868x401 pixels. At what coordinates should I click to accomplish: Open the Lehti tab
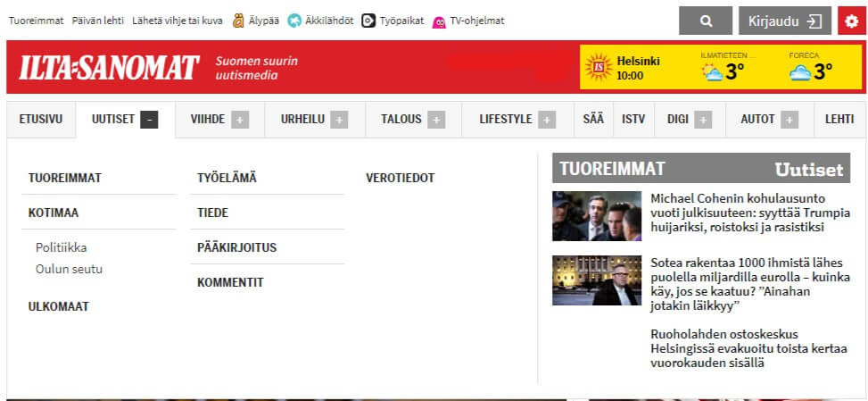(839, 119)
